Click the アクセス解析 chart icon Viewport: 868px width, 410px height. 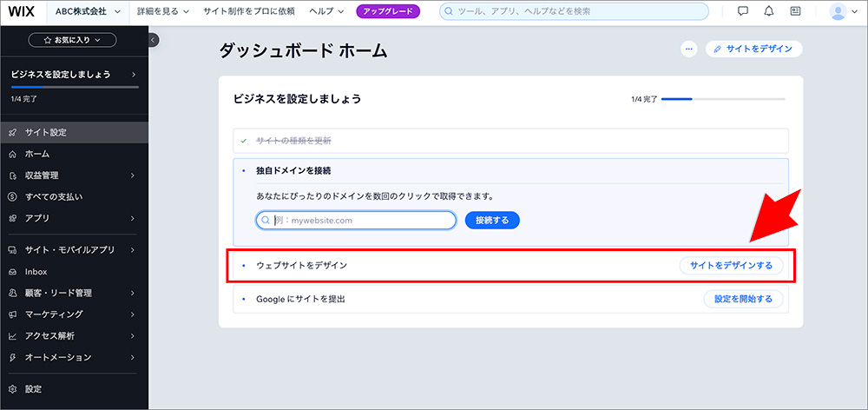(13, 336)
